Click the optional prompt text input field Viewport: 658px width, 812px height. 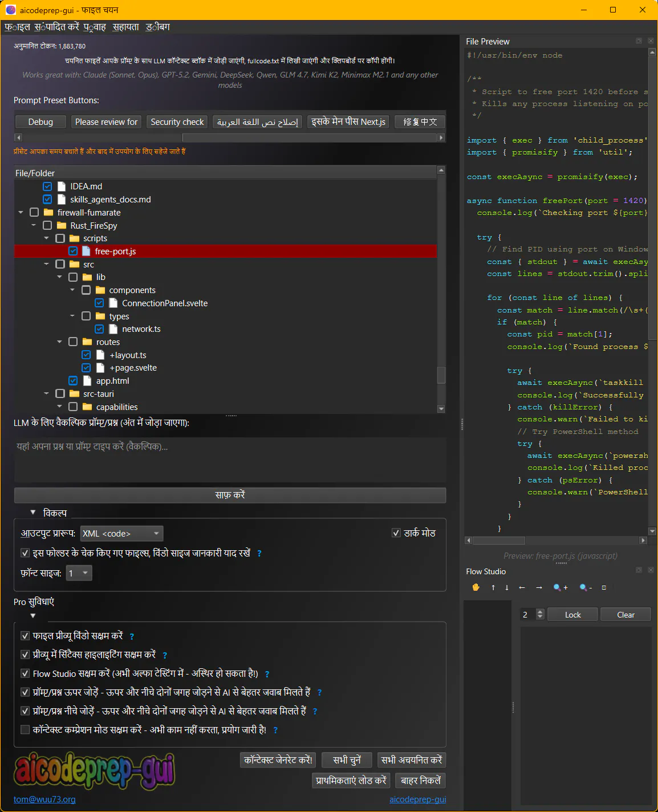pos(230,460)
